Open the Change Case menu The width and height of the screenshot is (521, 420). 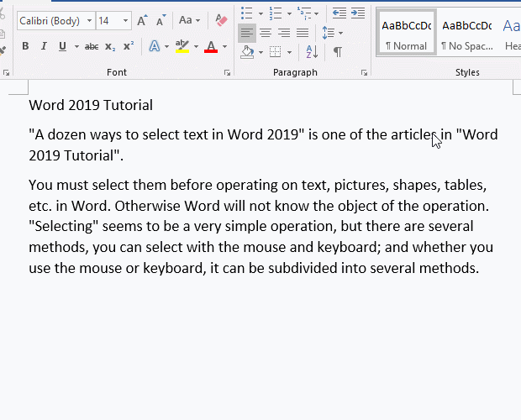pos(189,20)
